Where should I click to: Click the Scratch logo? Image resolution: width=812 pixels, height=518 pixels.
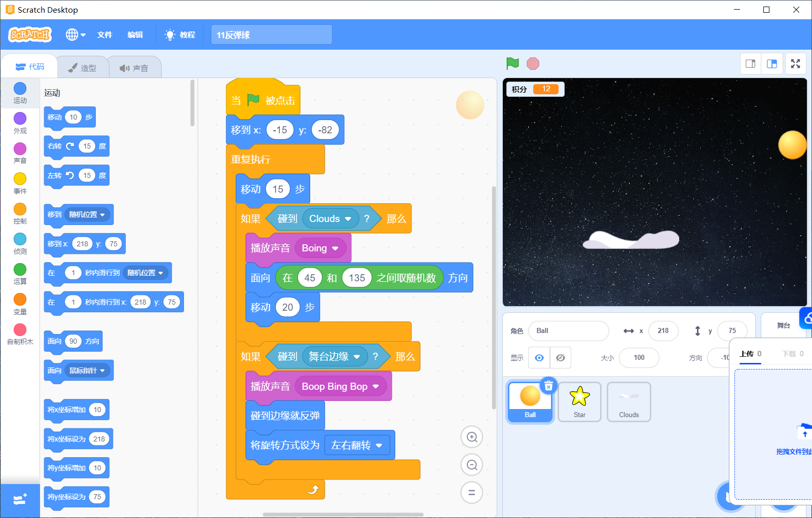30,34
